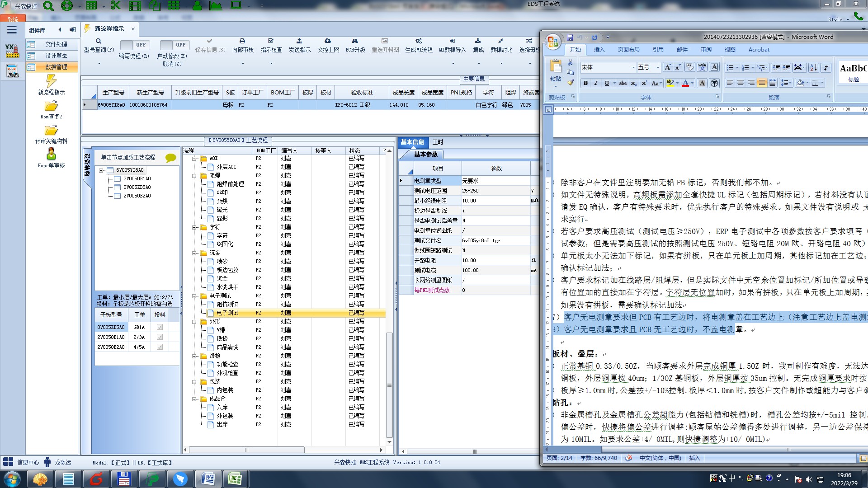Collapse the 阻焊 process folder
Screen dimensions: 868x488
[194, 176]
